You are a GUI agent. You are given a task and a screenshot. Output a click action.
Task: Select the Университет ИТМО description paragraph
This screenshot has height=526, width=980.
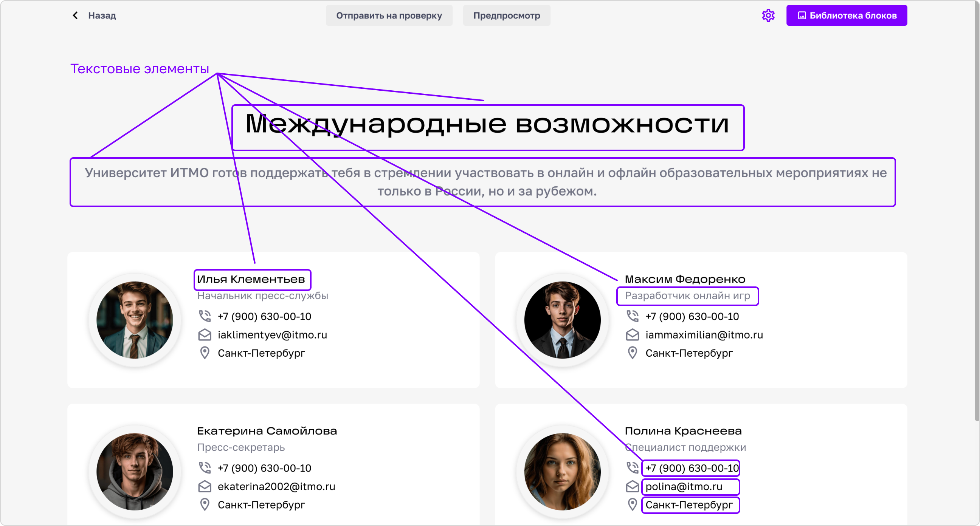tap(486, 182)
